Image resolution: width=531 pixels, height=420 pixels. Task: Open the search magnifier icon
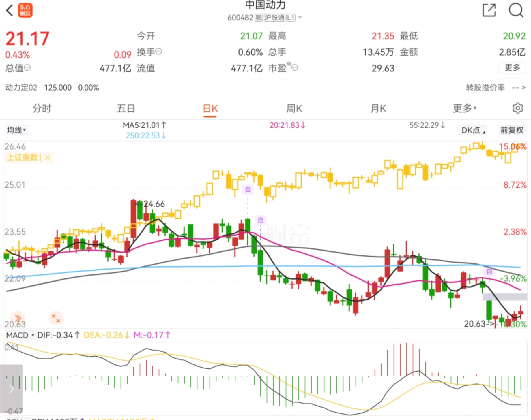(x=516, y=10)
